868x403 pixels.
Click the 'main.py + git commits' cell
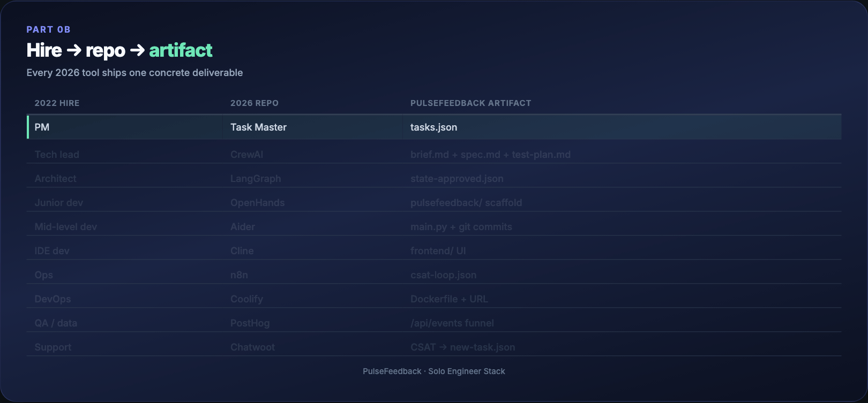click(461, 227)
